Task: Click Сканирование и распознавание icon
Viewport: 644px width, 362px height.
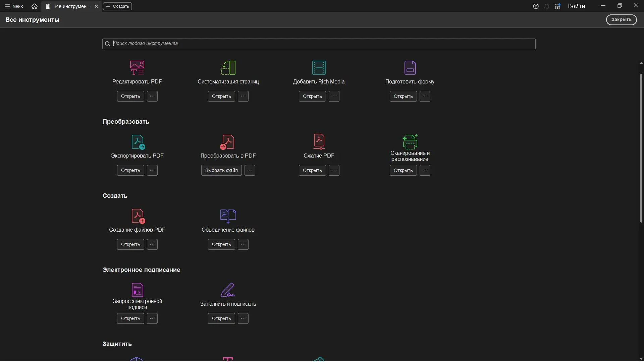Action: coord(410,141)
